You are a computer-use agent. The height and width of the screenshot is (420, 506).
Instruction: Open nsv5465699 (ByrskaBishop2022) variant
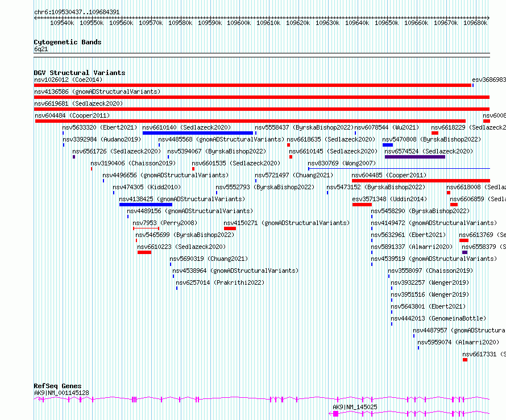pos(185,235)
